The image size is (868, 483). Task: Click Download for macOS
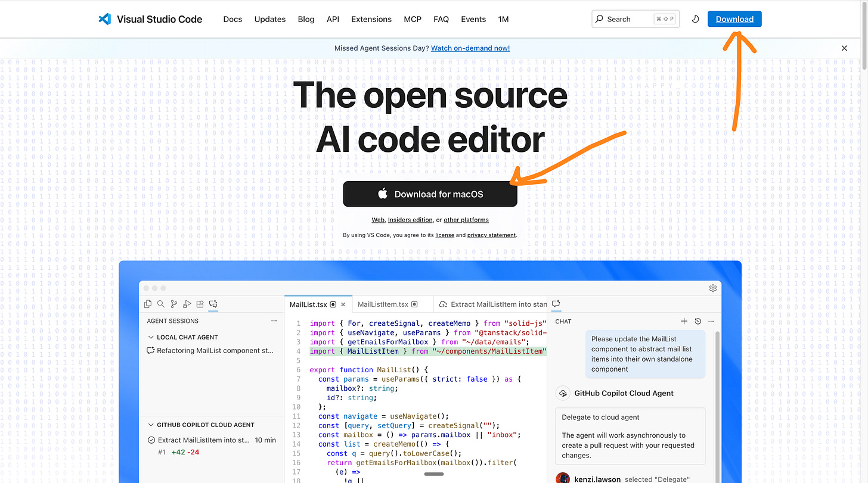(430, 194)
